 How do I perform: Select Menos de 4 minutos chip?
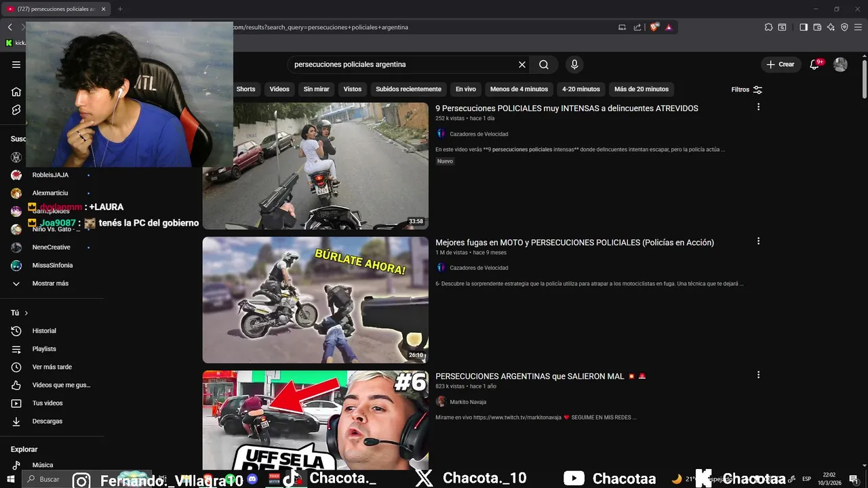coord(519,89)
